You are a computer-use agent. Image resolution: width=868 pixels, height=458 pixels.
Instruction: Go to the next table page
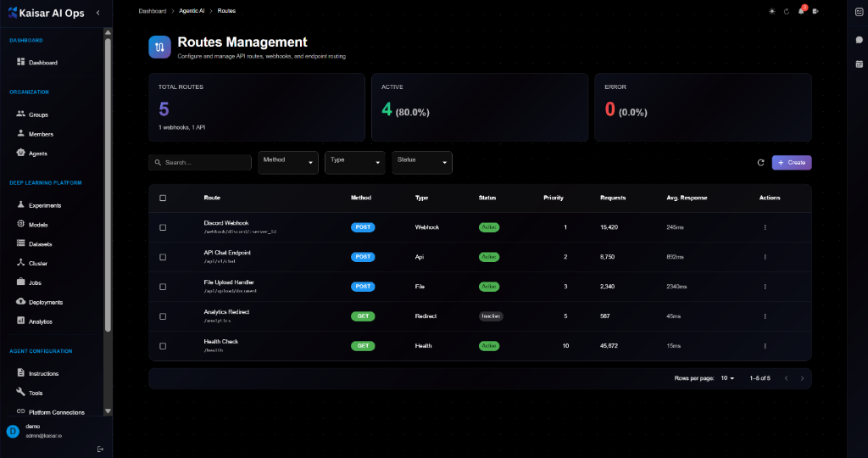click(x=802, y=378)
